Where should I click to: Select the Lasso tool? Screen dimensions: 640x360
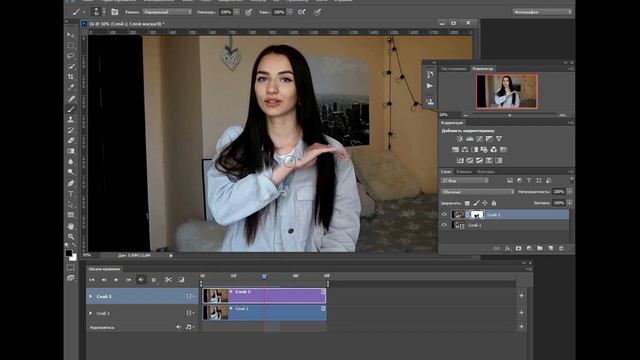click(71, 56)
